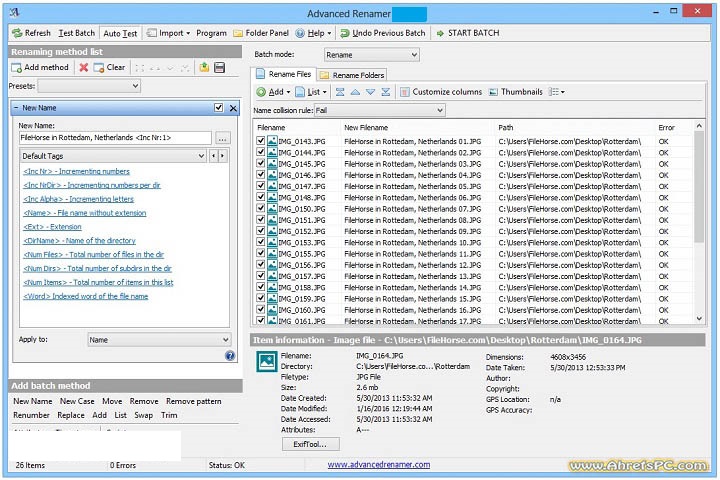The image size is (720, 480).
Task: Click next tag group arrow
Action: pos(222,156)
